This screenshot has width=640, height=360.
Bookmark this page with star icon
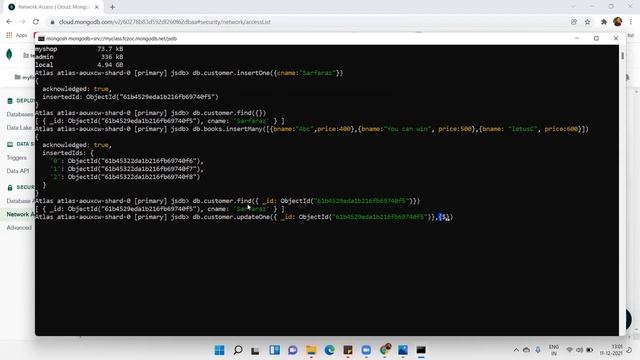pos(587,22)
